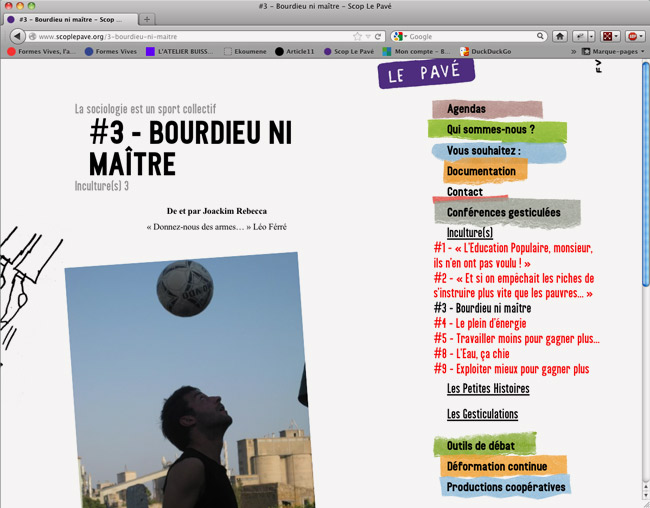Viewport: 650px width, 508px height.
Task: Open the search engine dropdown arrow
Action: click(406, 36)
